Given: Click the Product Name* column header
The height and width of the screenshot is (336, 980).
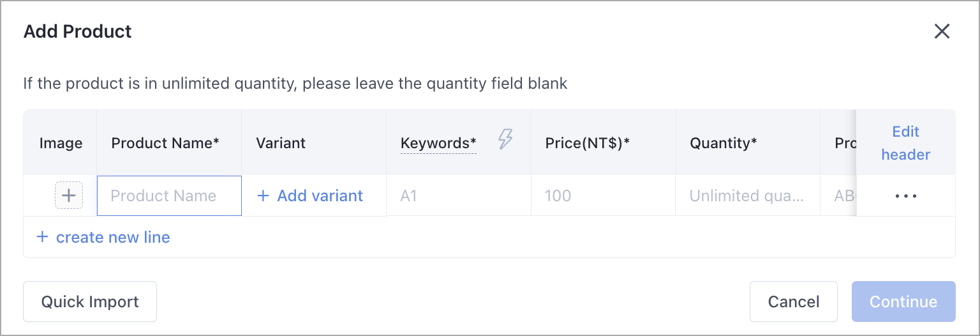Looking at the screenshot, I should point(165,143).
